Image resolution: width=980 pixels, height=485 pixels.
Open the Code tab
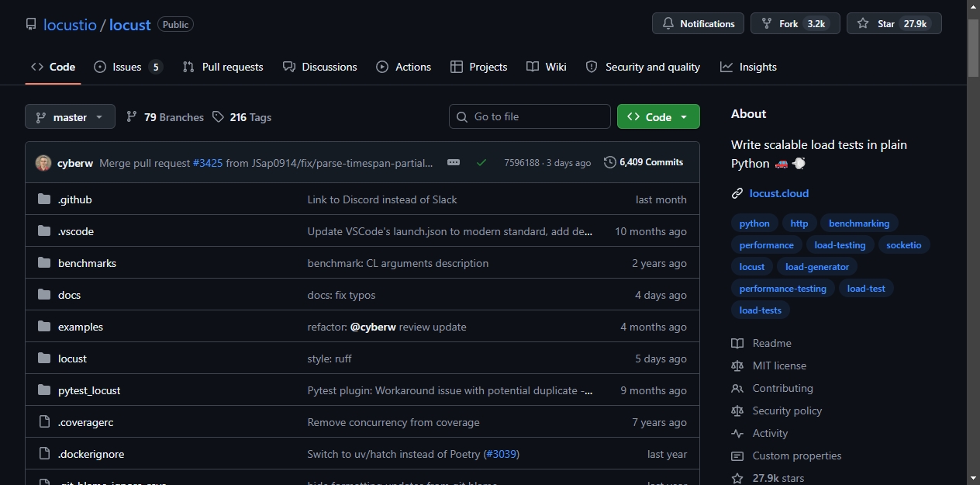tap(53, 67)
